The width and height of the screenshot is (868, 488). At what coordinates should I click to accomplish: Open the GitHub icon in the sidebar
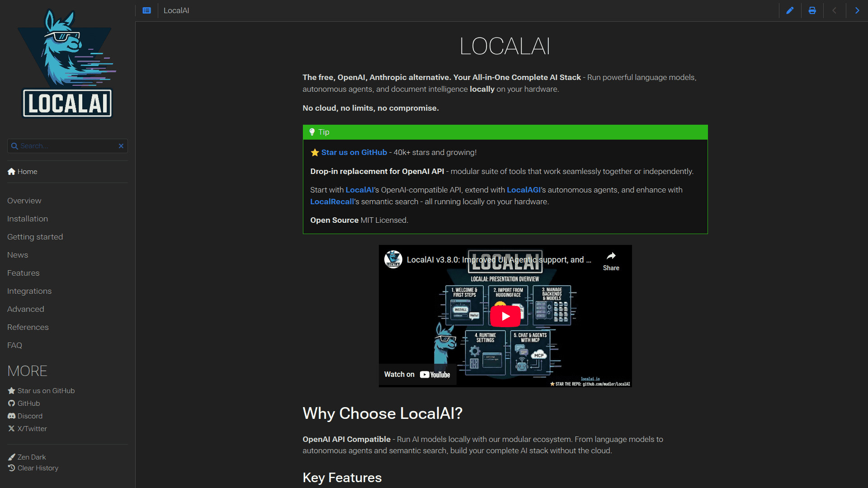pos(11,403)
